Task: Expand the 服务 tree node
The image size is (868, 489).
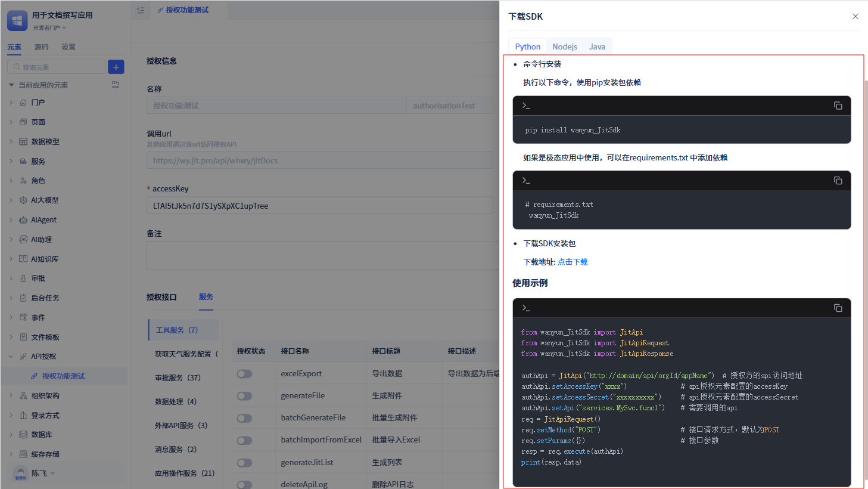Action: coord(11,162)
